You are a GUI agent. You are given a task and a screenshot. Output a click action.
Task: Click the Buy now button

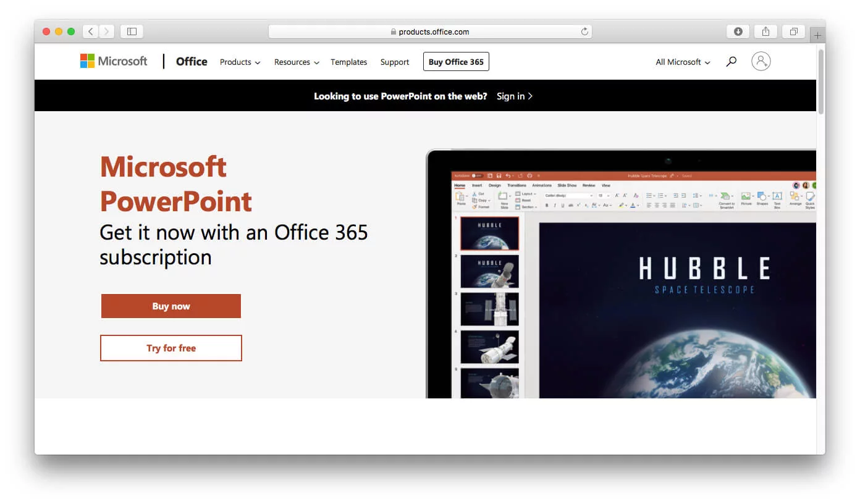(171, 306)
